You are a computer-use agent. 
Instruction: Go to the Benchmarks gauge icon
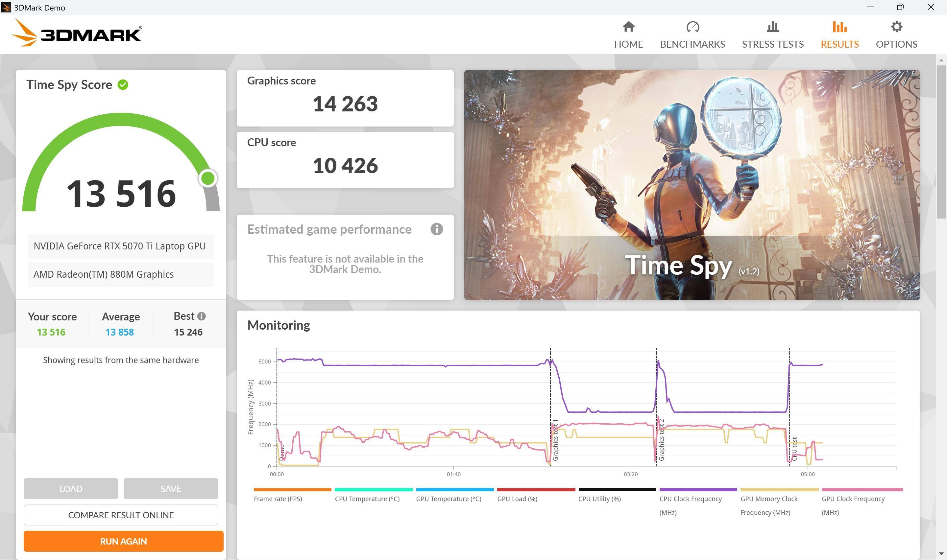(x=692, y=27)
